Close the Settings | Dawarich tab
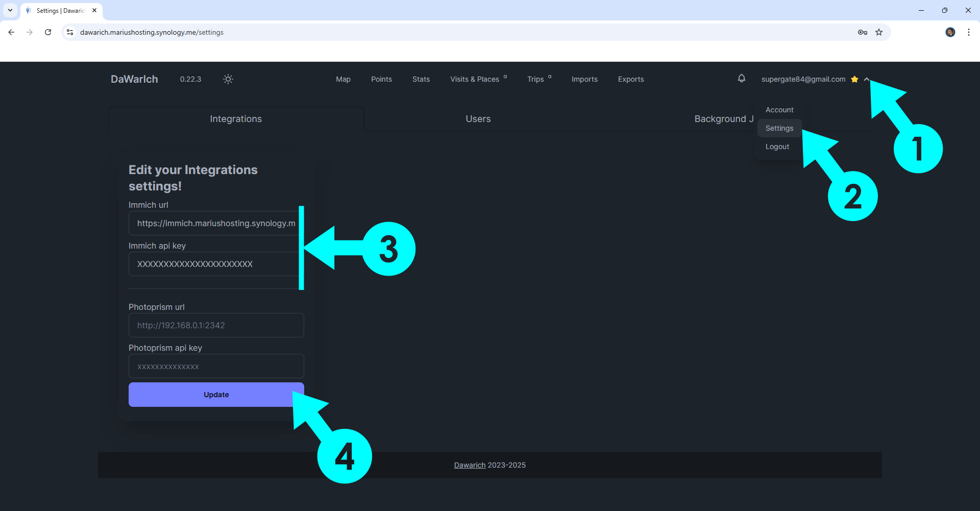980x511 pixels. [x=94, y=10]
